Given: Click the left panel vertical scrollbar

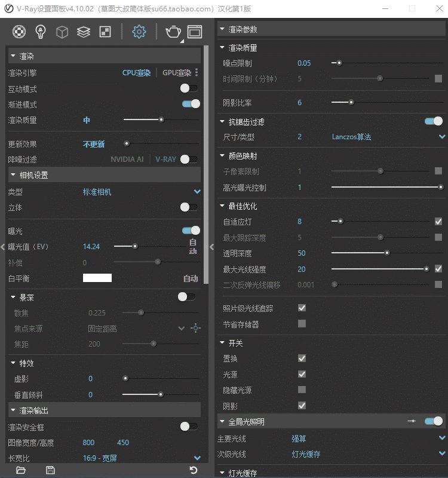Looking at the screenshot, I should click(x=206, y=165).
